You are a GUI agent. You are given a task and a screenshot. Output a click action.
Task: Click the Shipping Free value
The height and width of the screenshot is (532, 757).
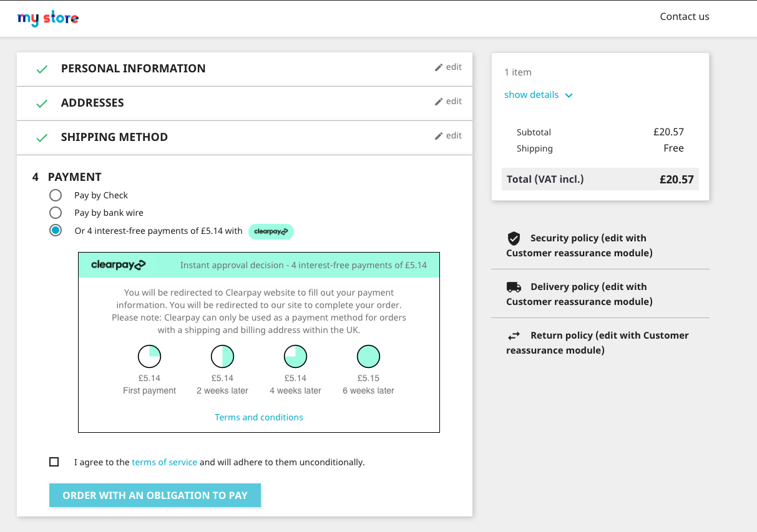(673, 148)
